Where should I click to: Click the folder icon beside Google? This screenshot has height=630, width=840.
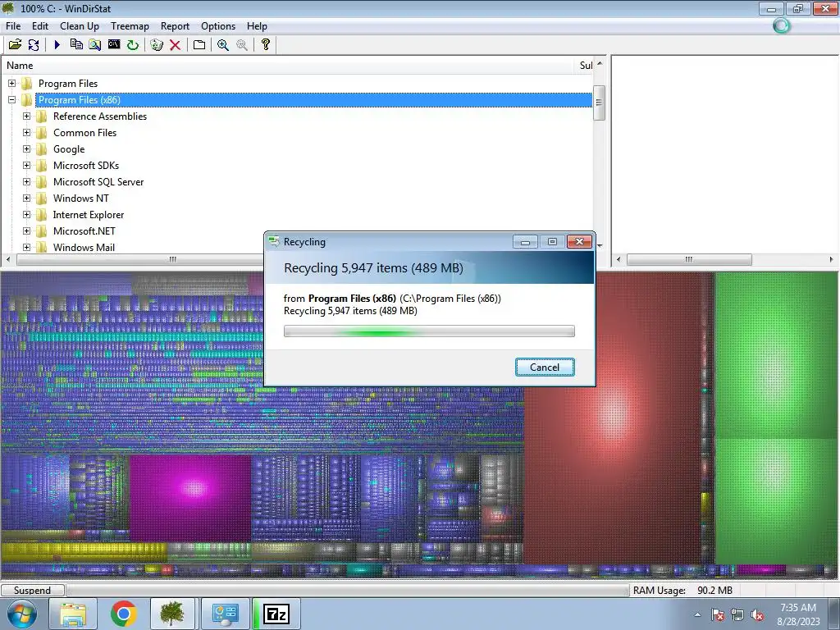[41, 149]
